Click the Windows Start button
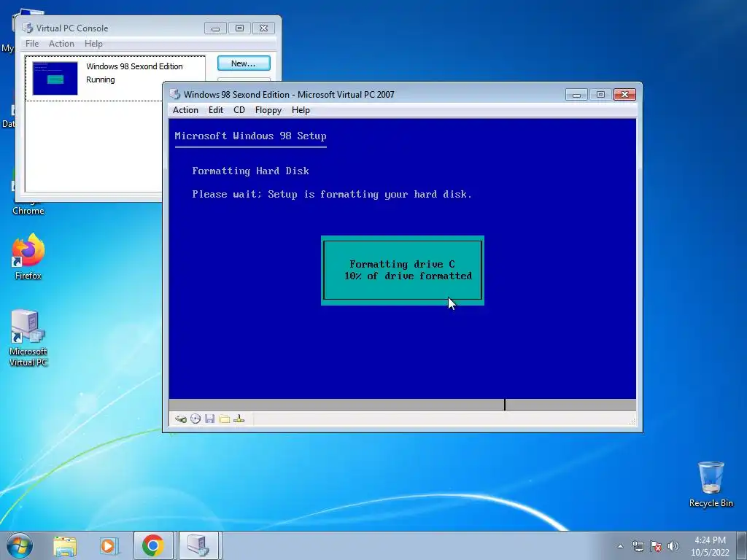This screenshot has width=747, height=560. tap(20, 545)
